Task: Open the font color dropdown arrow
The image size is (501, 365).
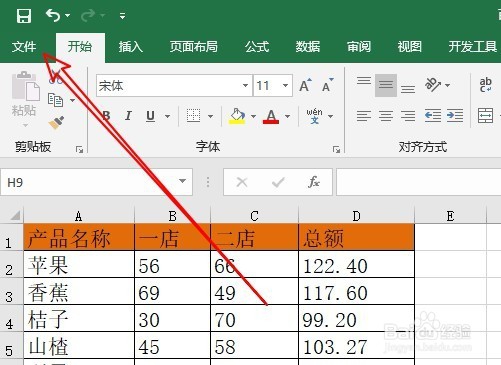Action: point(287,116)
